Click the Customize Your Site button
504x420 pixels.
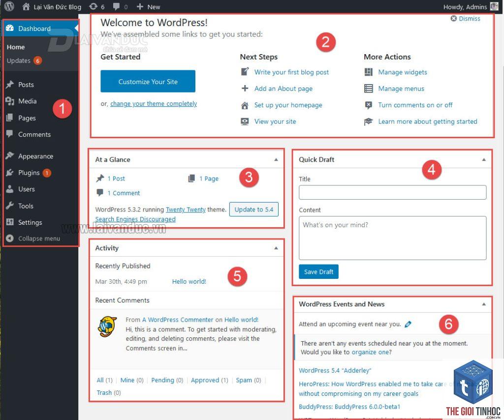[x=148, y=81]
